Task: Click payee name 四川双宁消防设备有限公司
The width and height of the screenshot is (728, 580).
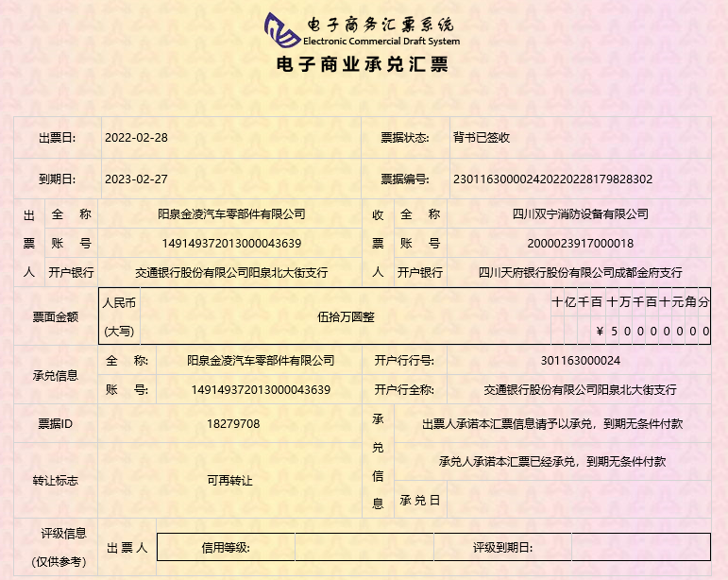Action: point(580,214)
